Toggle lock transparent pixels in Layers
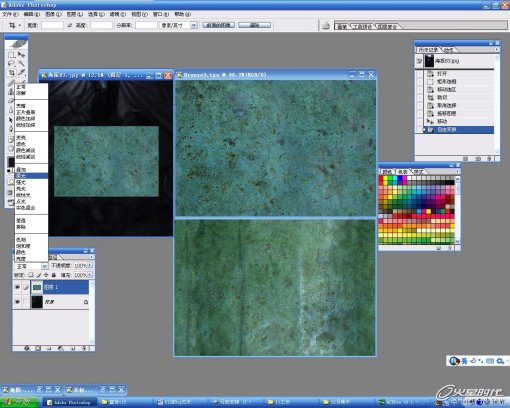The image size is (510, 408). (31, 275)
